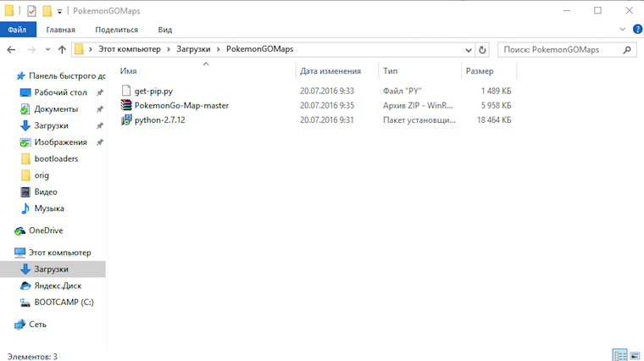This screenshot has width=644, height=361.
Task: Select the get-pip.py file icon
Action: pyautogui.click(x=126, y=91)
